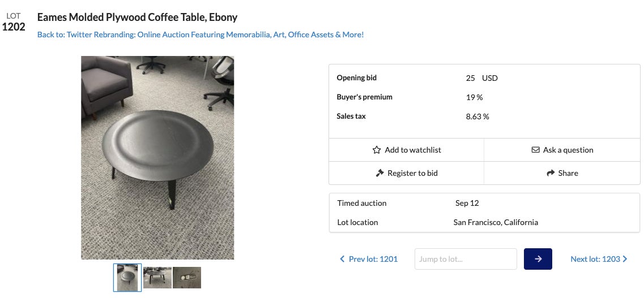Viewport: 644px width, 298px height.
Task: Open Prev lot: 1201 link
Action: pos(373,259)
